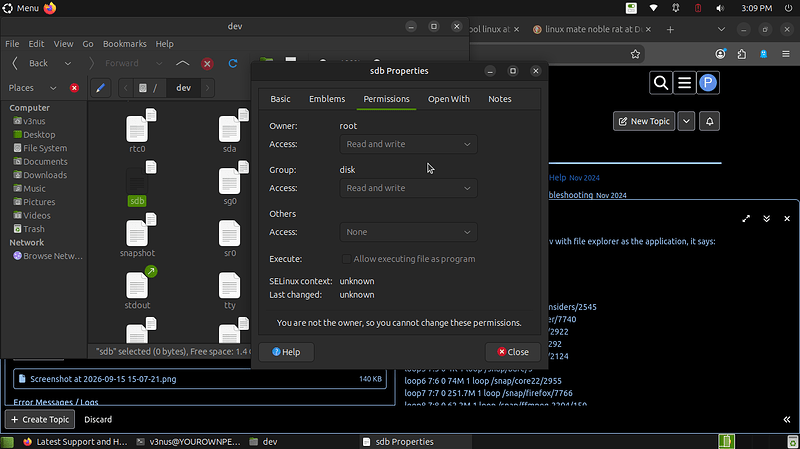Toggle the pencil location edit button
The height and width of the screenshot is (449, 800).
(x=101, y=88)
